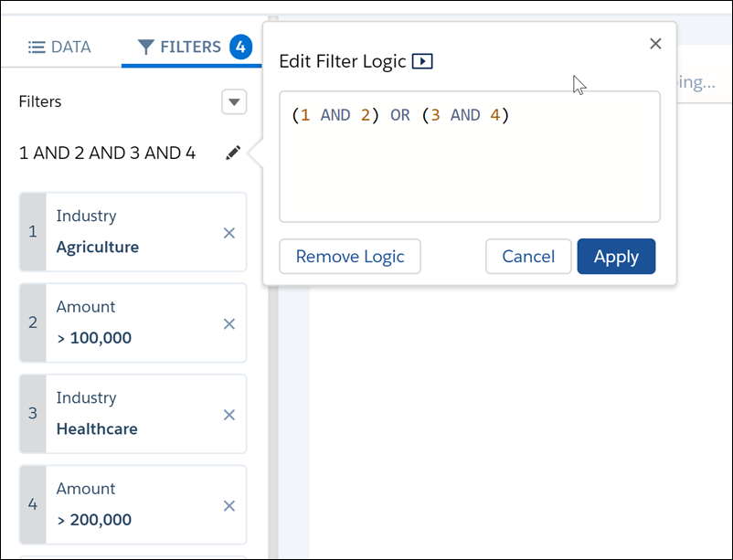
Task: Click inside the filter logic text area
Action: (x=470, y=156)
